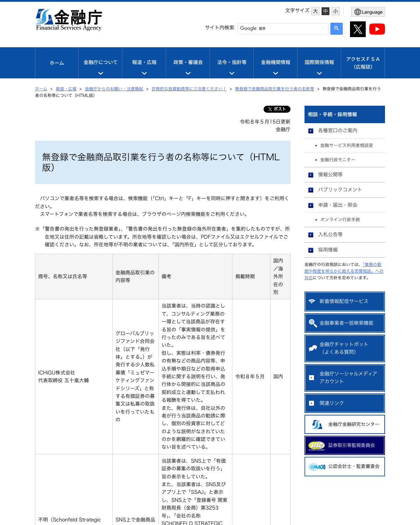Click breadcrumb 無登録で金融商品取引業を行う者の名称等

click(274, 89)
